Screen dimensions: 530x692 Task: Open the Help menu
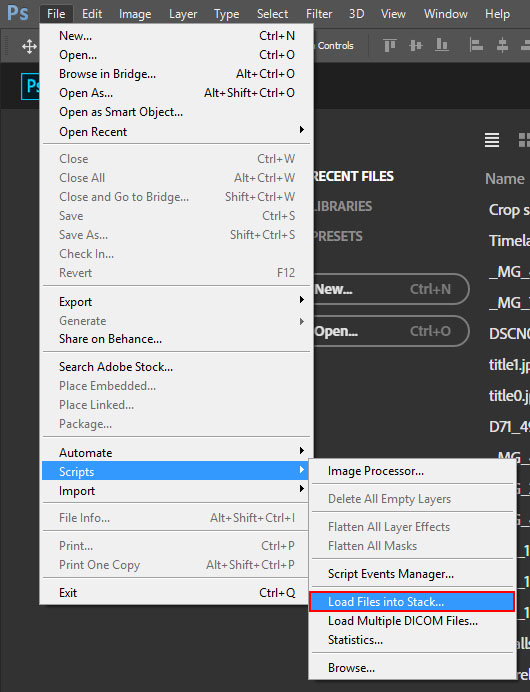[497, 14]
